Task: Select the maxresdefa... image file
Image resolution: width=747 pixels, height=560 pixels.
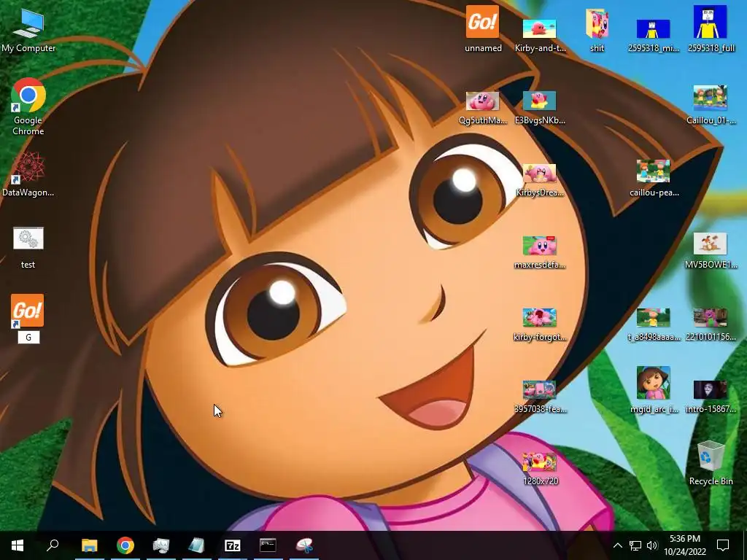Action: pyautogui.click(x=540, y=252)
